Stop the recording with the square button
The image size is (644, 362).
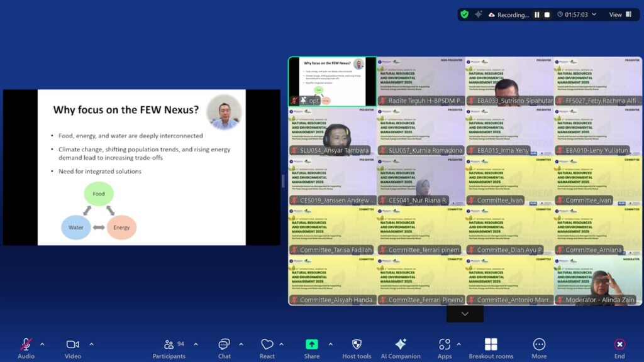click(x=547, y=14)
